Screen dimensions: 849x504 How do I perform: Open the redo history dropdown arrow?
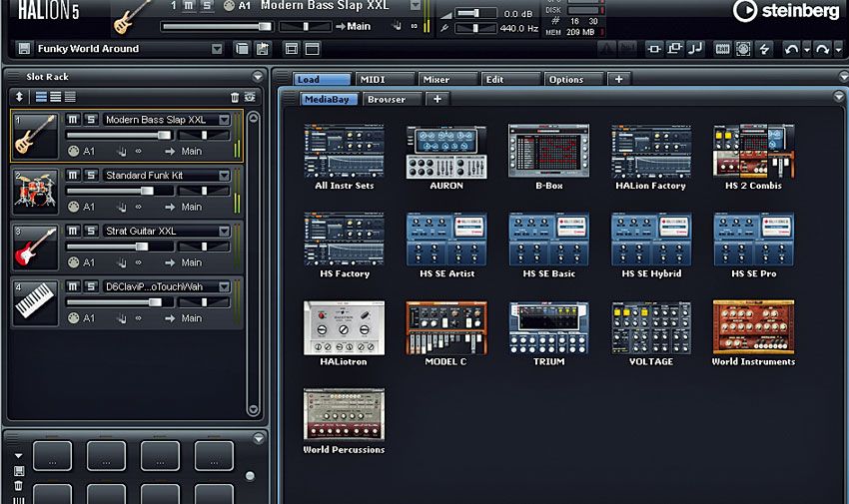pyautogui.click(x=838, y=49)
